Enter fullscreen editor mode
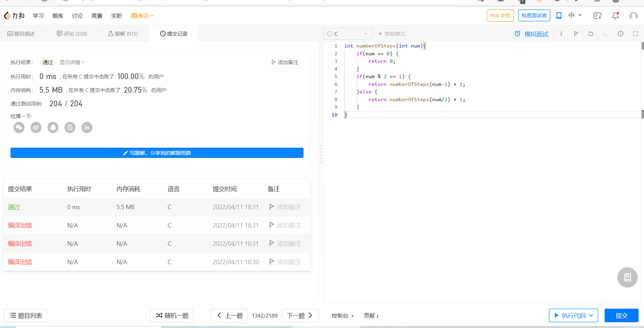644x328 pixels. click(636, 34)
